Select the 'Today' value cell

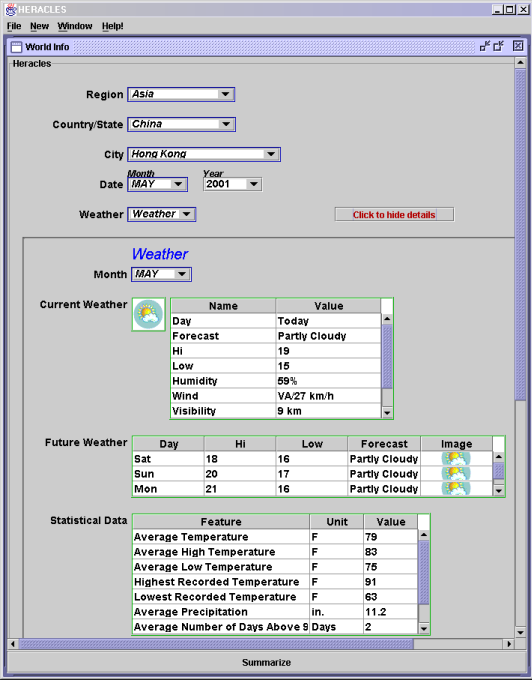coord(328,321)
